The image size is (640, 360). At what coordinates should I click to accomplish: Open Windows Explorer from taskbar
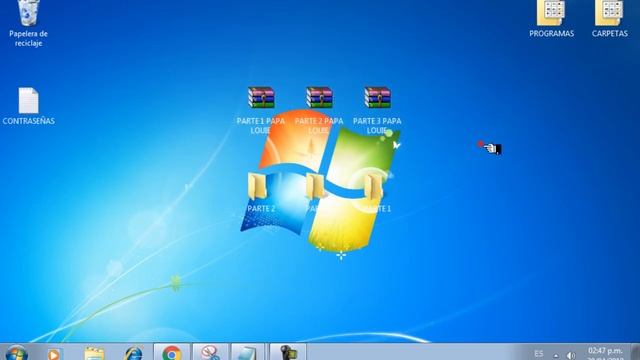(94, 353)
